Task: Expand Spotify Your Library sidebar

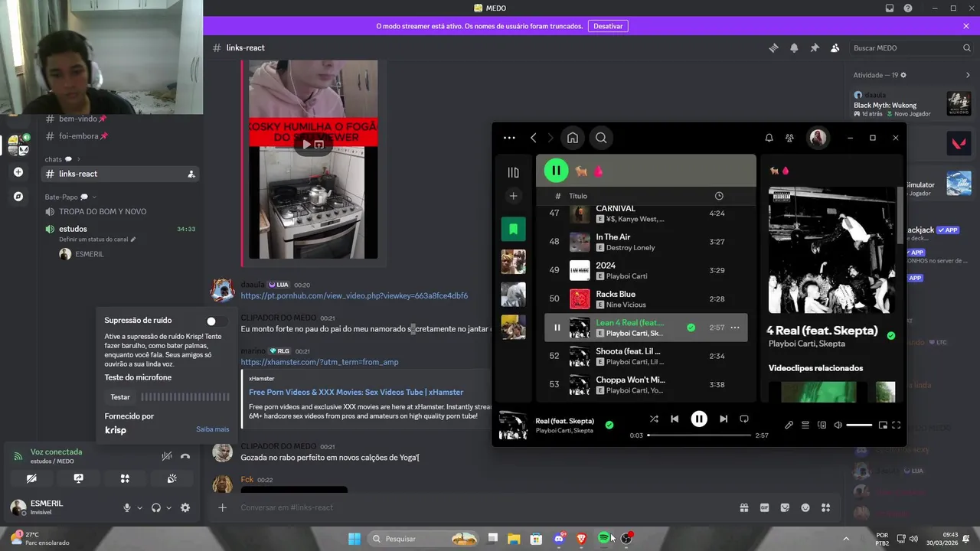Action: coord(513,172)
